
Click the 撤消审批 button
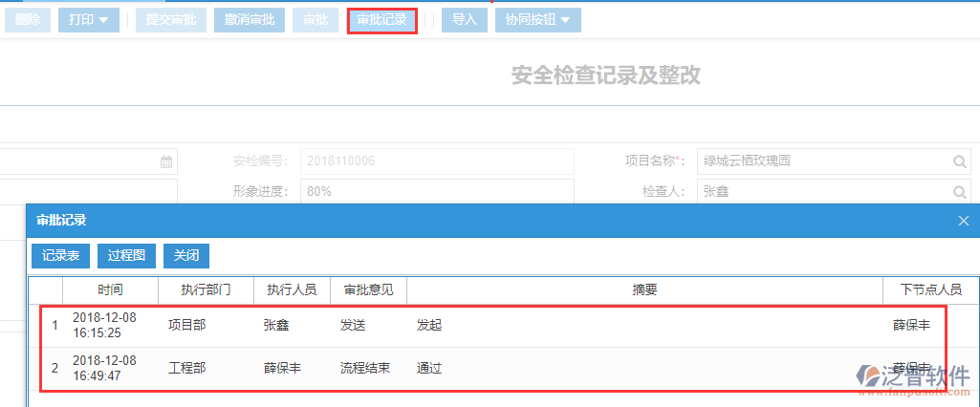pos(249,19)
